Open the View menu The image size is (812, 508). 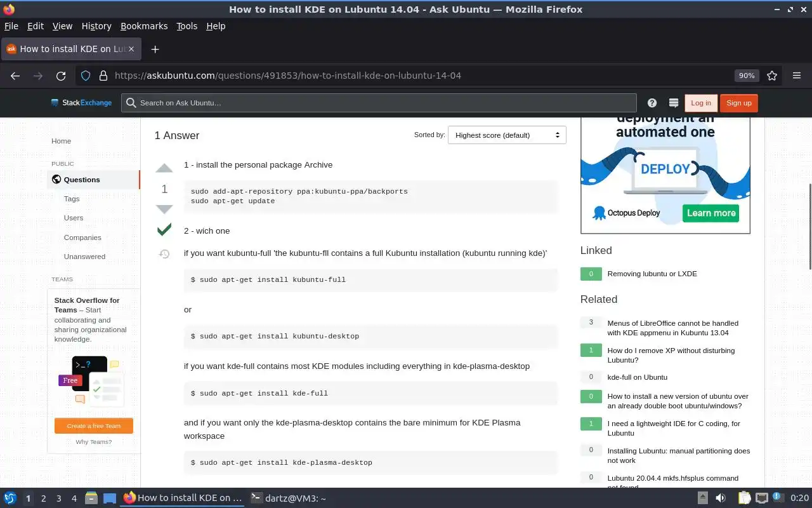click(62, 26)
